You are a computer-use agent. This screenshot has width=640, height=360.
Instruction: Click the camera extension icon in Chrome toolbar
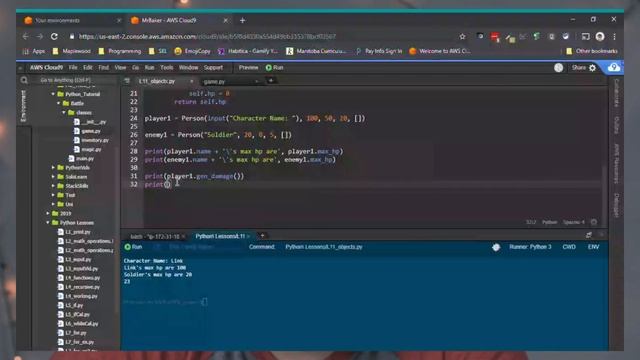tap(480, 37)
